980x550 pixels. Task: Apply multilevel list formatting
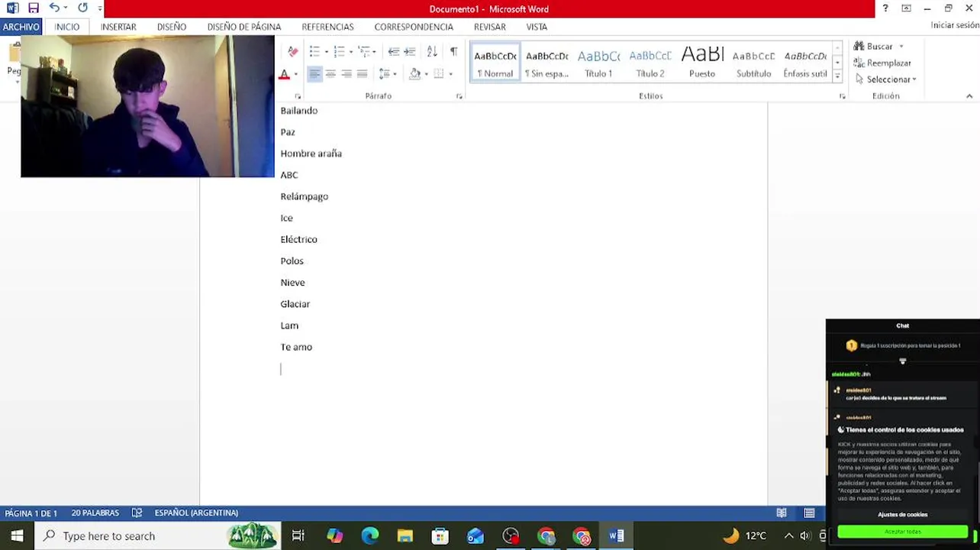click(x=363, y=51)
